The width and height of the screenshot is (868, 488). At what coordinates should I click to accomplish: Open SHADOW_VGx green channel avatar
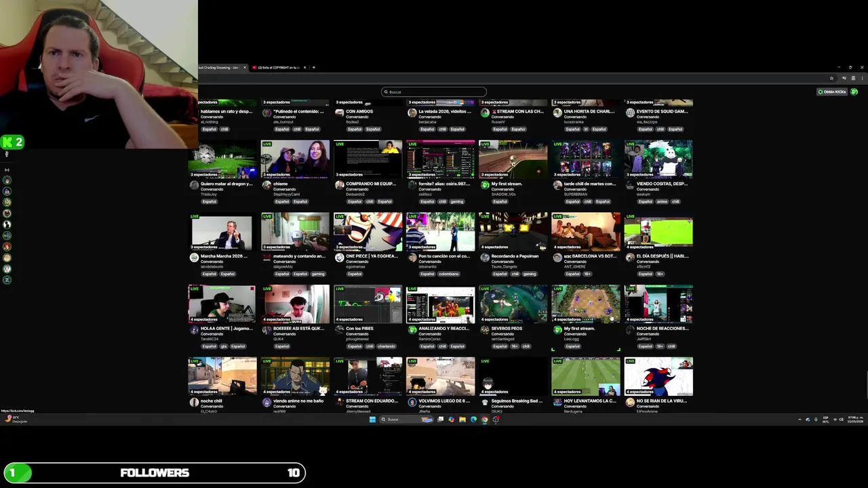(x=484, y=185)
